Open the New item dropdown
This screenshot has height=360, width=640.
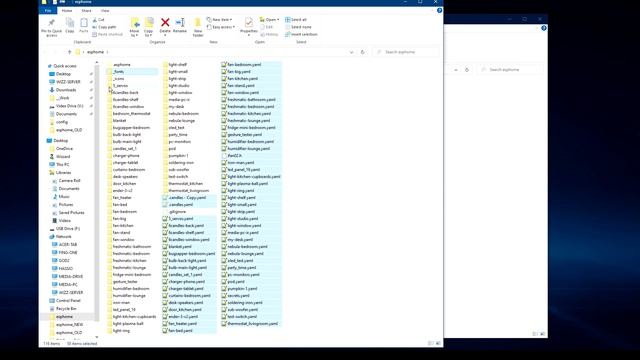point(220,20)
